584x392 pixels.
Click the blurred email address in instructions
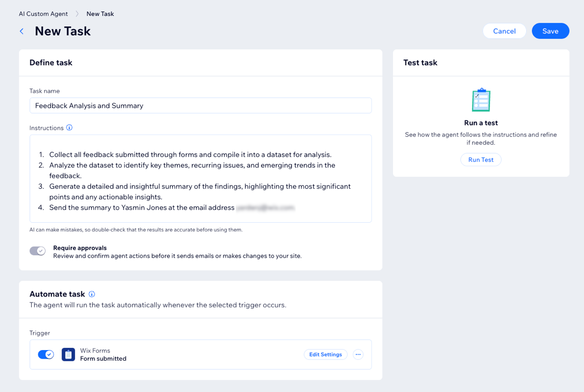[x=265, y=208]
